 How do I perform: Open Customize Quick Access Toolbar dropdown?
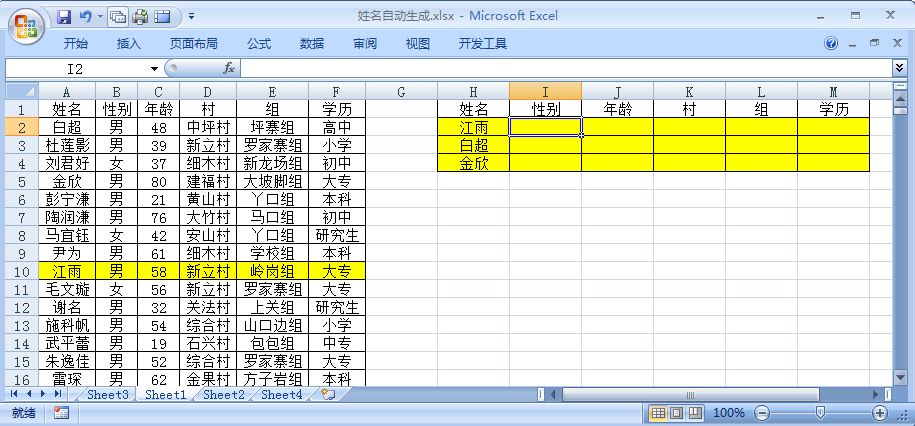(191, 16)
